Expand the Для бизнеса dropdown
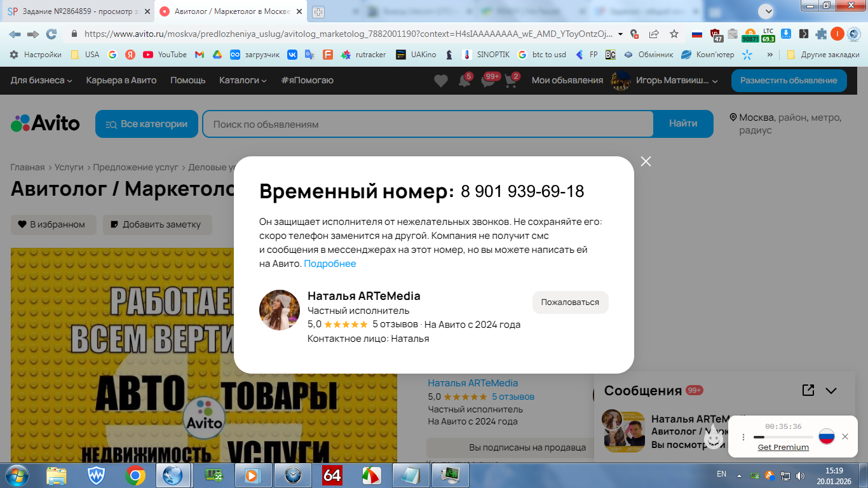The width and height of the screenshot is (868, 488). [42, 80]
